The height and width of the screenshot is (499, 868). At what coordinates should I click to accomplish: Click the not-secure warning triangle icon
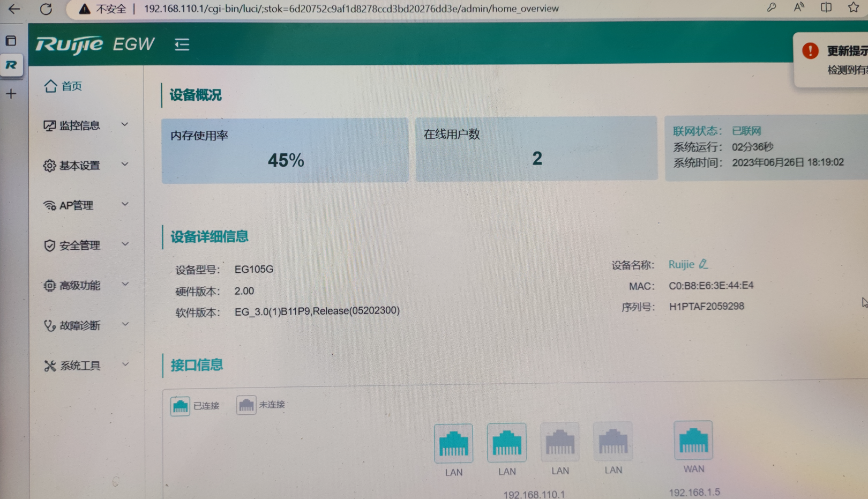(x=84, y=9)
